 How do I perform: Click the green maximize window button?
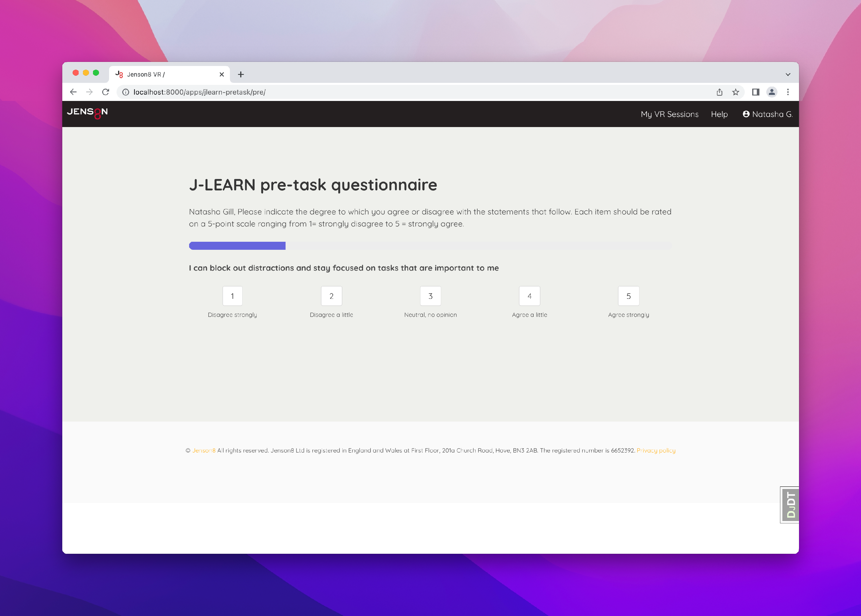[96, 73]
